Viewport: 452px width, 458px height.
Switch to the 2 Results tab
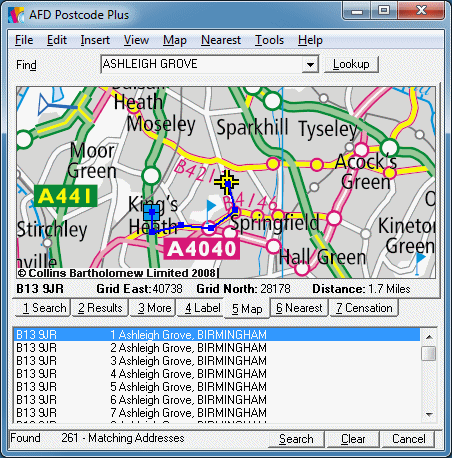pyautogui.click(x=100, y=308)
